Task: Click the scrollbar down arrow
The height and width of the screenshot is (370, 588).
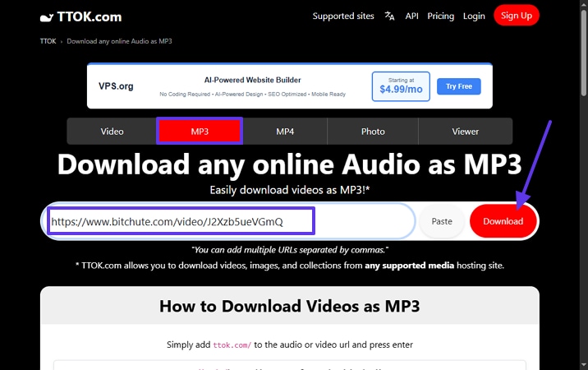Action: pos(584,365)
